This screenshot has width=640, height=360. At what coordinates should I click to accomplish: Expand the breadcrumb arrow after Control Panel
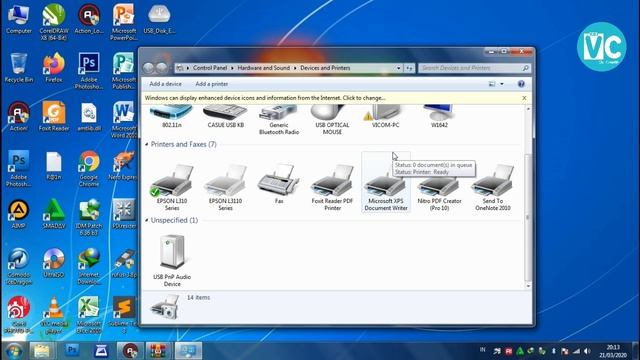pyautogui.click(x=232, y=68)
